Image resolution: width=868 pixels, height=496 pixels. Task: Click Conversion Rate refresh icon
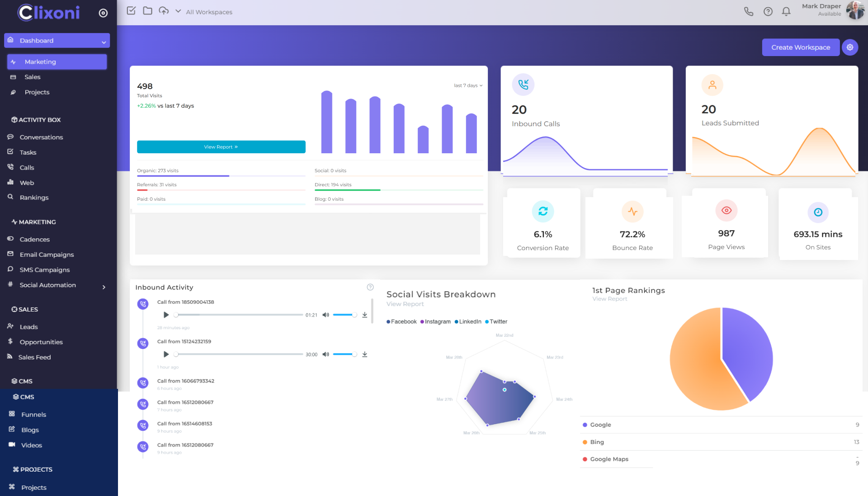coord(543,211)
